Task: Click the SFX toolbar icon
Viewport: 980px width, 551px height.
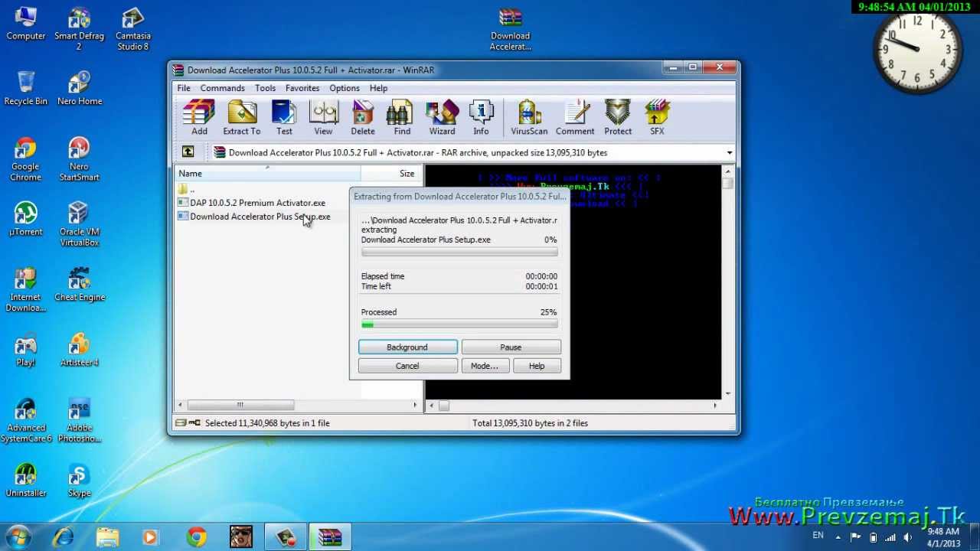Action: point(657,118)
